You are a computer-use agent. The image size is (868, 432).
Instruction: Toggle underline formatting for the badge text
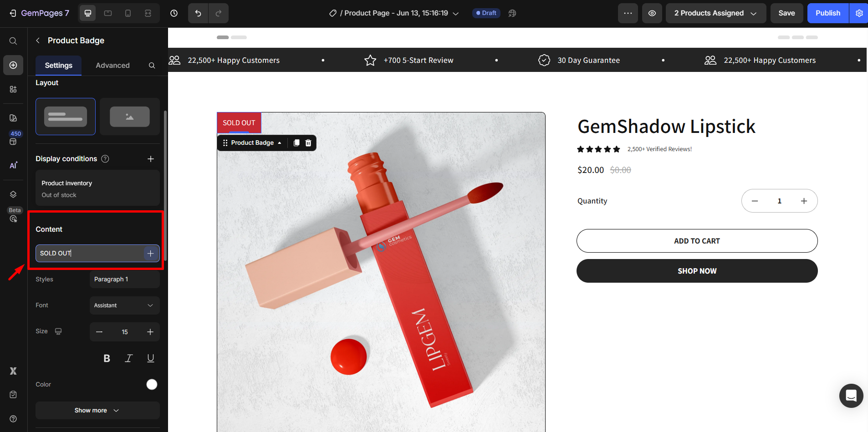(150, 358)
